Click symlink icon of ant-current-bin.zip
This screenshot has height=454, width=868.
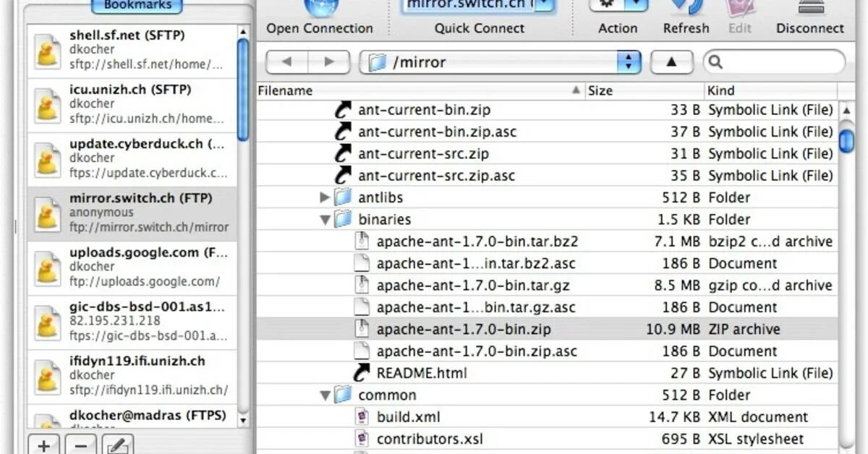(343, 110)
